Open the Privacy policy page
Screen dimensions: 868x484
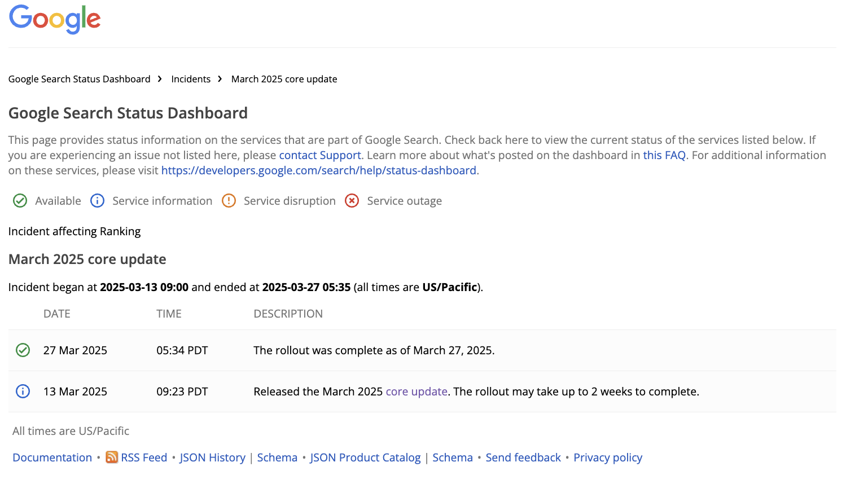[608, 457]
